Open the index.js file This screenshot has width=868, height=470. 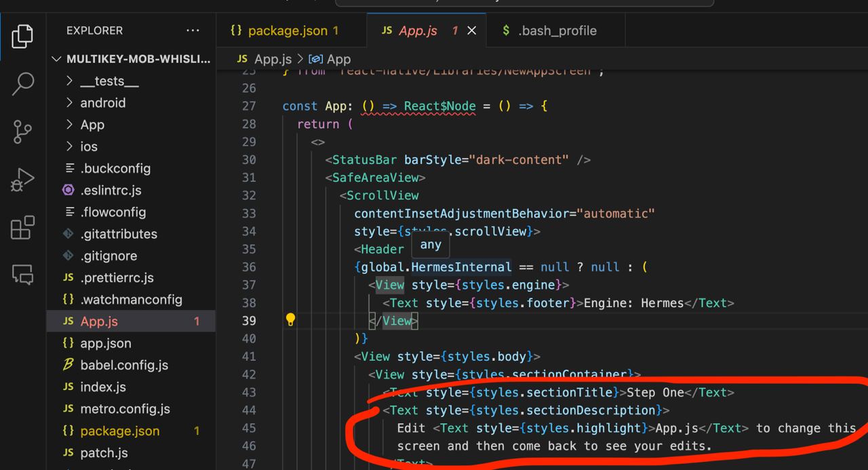(131, 387)
